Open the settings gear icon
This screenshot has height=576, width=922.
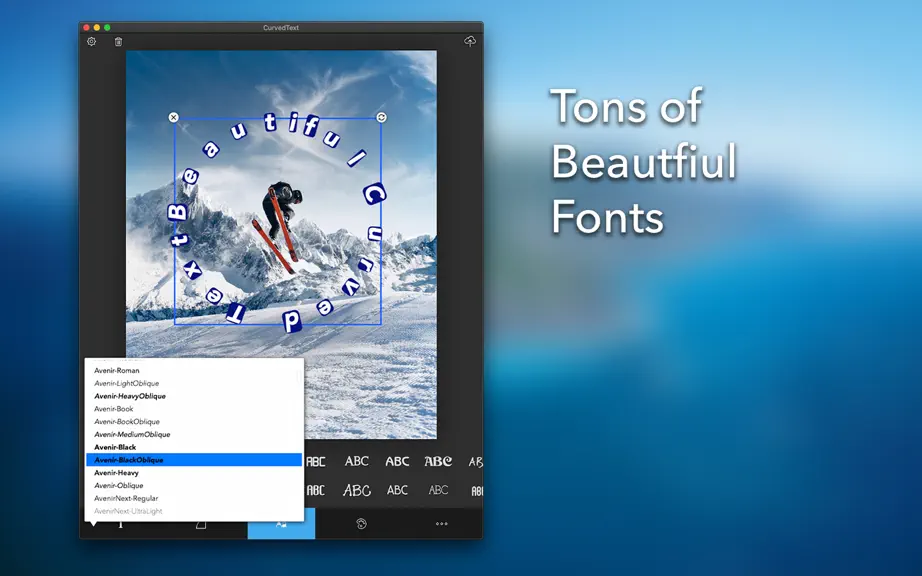click(x=91, y=42)
